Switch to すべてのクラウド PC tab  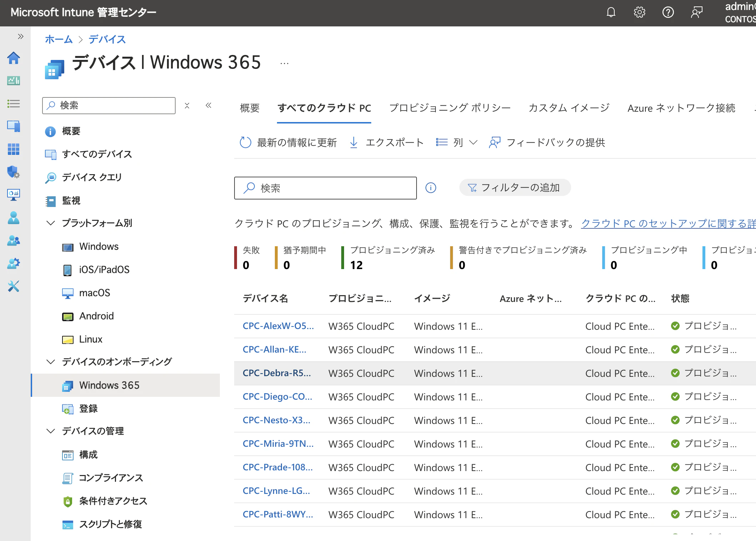[324, 108]
